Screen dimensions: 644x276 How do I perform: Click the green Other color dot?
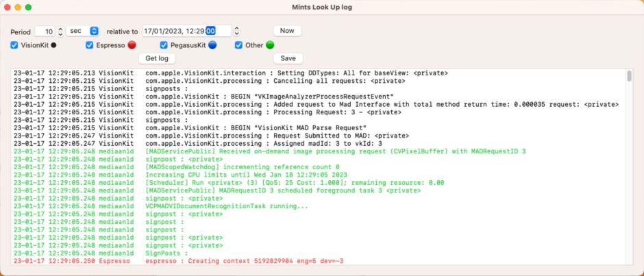[270, 45]
